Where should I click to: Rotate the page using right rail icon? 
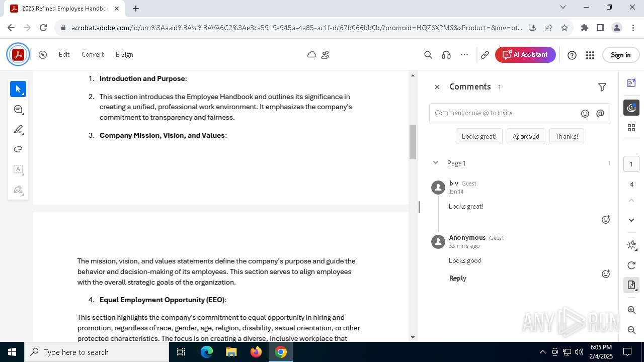tap(632, 265)
